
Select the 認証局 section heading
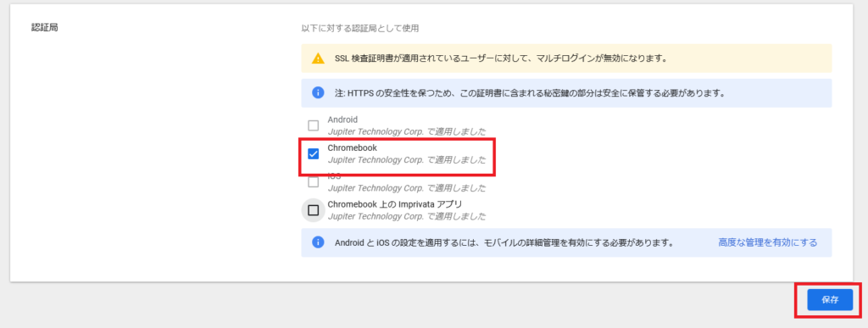coord(45,28)
